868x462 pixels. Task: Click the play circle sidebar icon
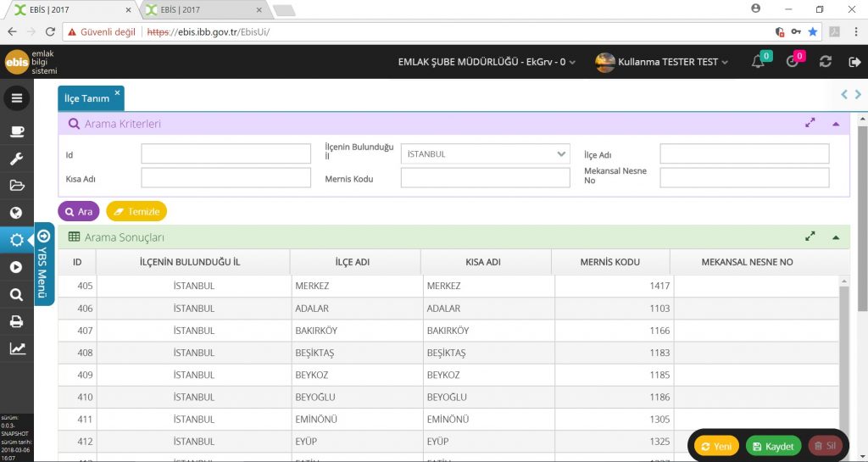coord(17,267)
